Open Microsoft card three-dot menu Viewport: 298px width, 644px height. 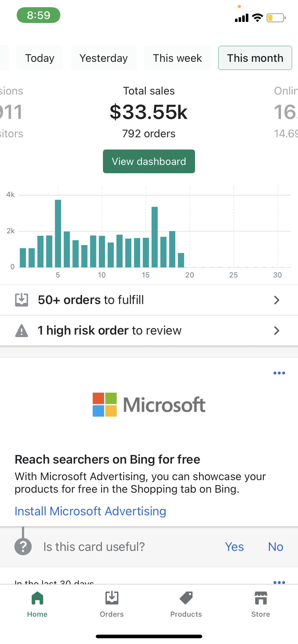point(279,373)
